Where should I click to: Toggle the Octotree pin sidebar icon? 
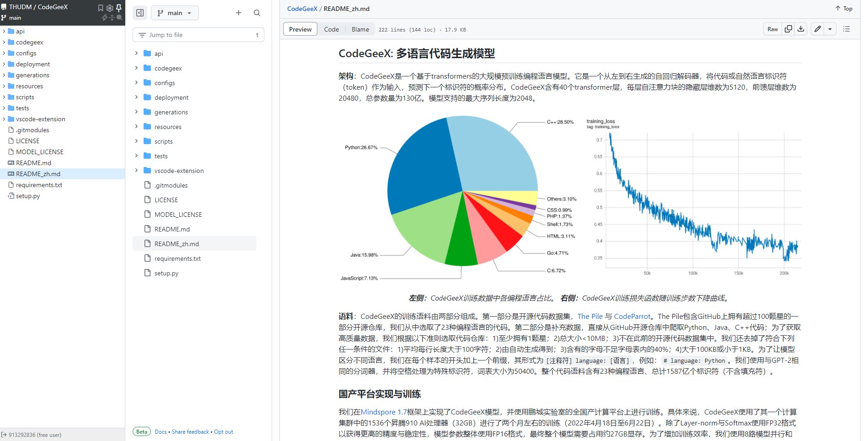pos(119,8)
